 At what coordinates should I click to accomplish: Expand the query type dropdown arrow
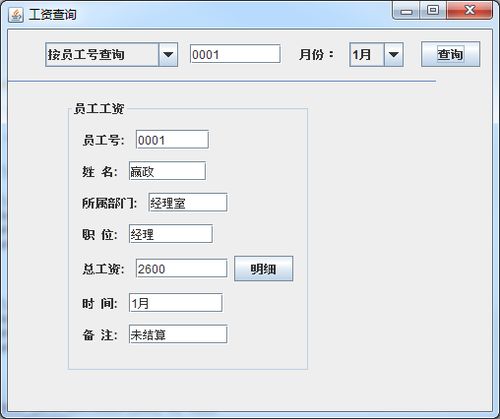coord(168,55)
